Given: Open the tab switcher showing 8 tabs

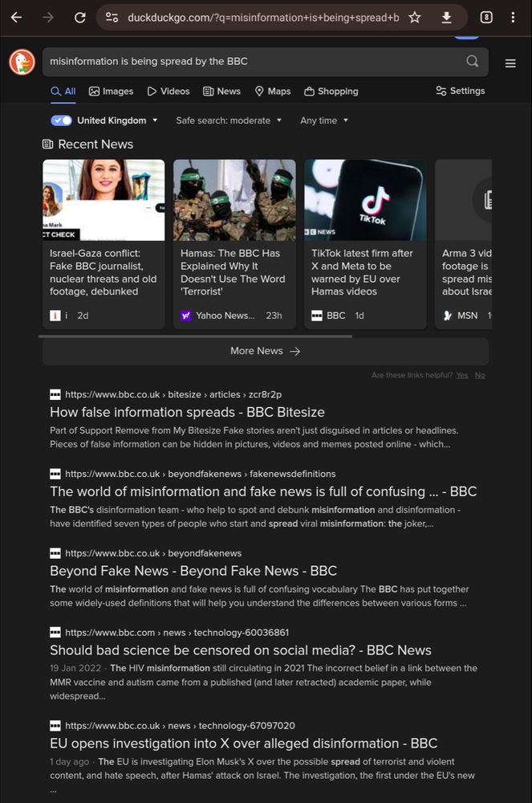Looking at the screenshot, I should pos(486,18).
